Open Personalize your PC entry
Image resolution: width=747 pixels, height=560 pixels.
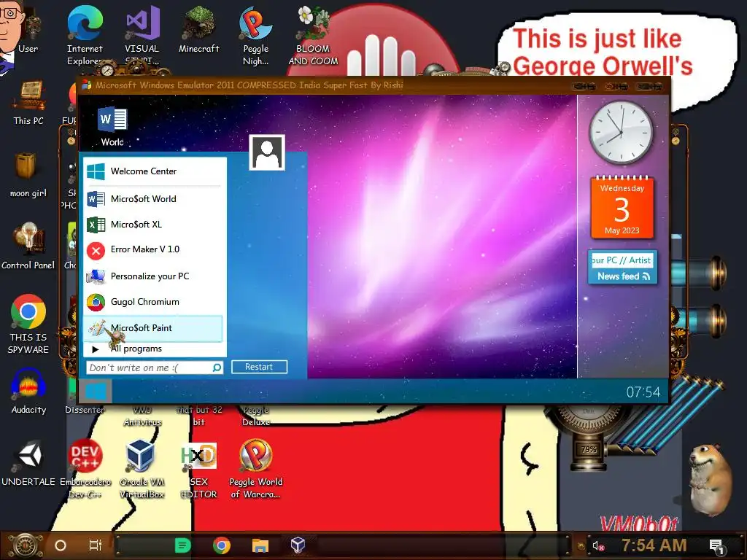[152, 276]
